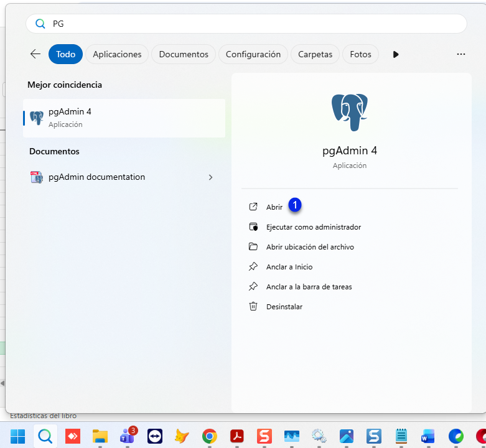This screenshot has width=486, height=448.
Task: Open the Windows Start menu
Action: click(x=17, y=437)
